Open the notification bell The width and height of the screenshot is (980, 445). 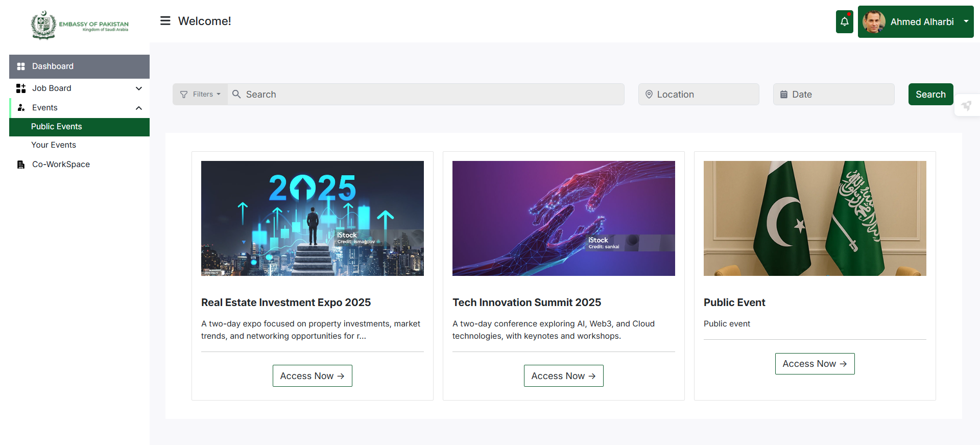844,21
